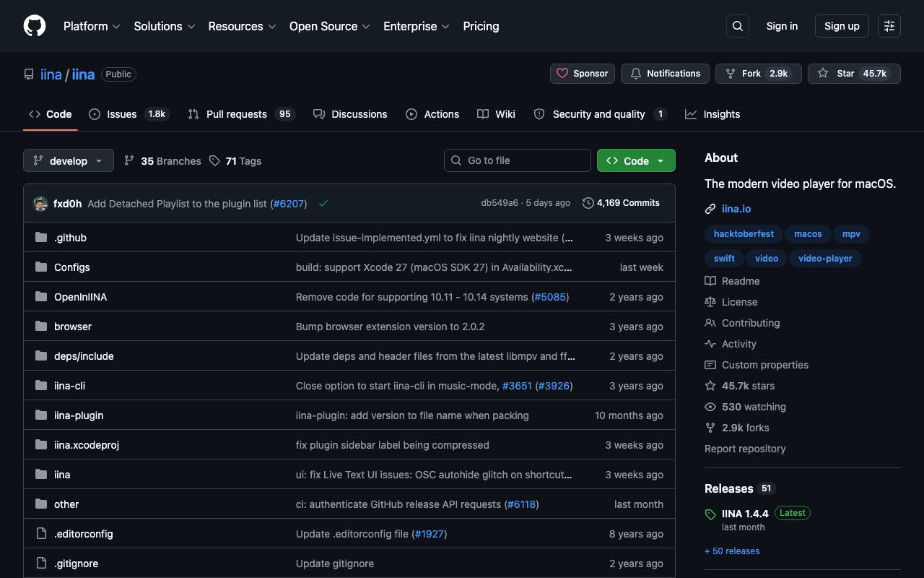Click the iina.xcodeproj folder icon
Viewport: 924px width, 578px height.
[x=41, y=445]
